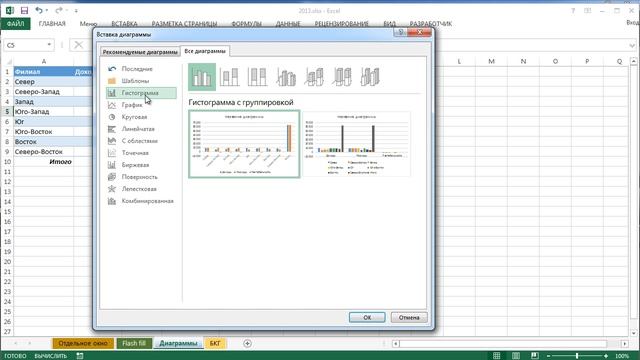
Task: Select 100% stacked column subtype icon
Action: [258, 77]
